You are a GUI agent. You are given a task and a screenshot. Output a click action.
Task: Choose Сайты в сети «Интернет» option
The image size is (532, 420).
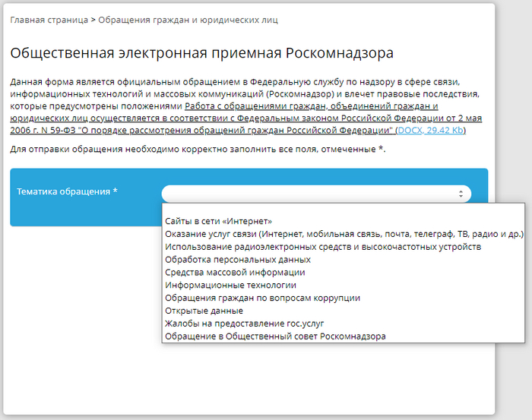click(344, 221)
